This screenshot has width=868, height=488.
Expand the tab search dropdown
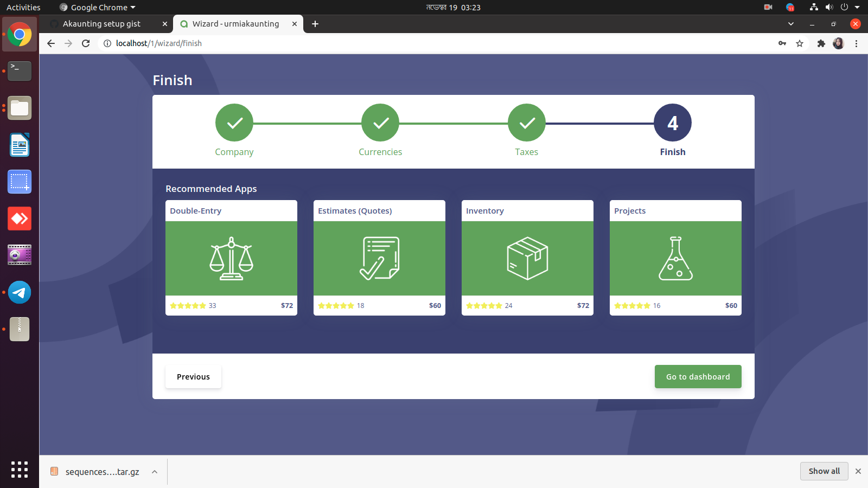791,24
